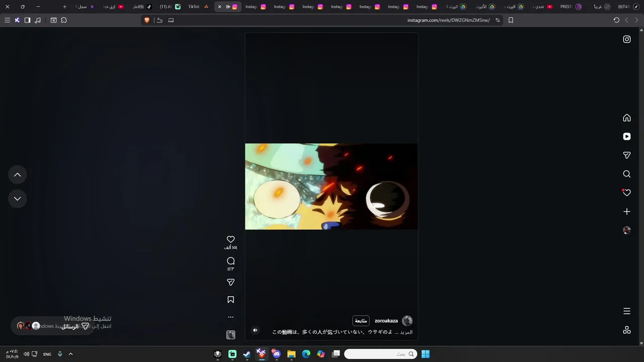644x362 pixels.
Task: Click the Brave address bar URL
Action: (x=448, y=20)
